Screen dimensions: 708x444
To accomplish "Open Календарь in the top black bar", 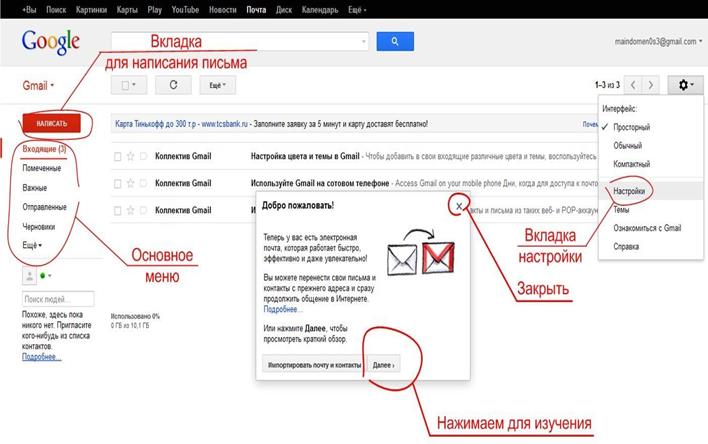I will tap(320, 9).
